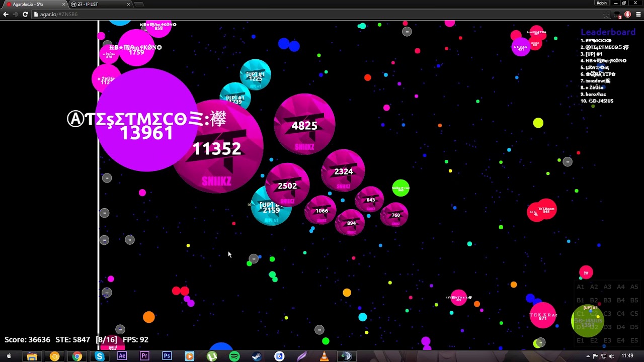
Task: Reload the agar.io page
Action: [25, 14]
